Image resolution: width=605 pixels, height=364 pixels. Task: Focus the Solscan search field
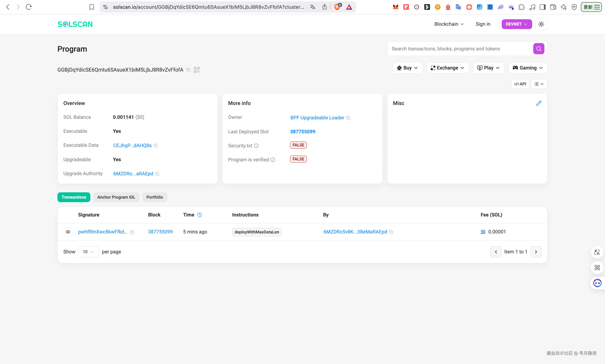point(460,49)
